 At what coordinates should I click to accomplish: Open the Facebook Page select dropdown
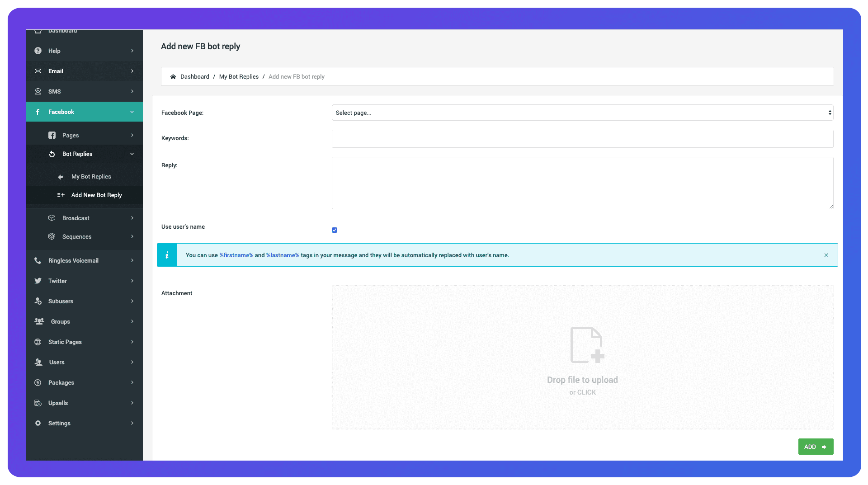[582, 113]
